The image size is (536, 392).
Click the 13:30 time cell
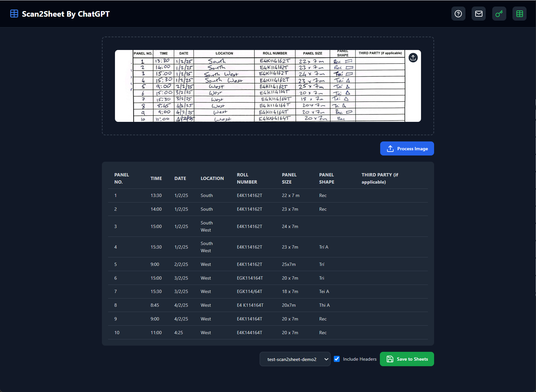click(x=156, y=195)
